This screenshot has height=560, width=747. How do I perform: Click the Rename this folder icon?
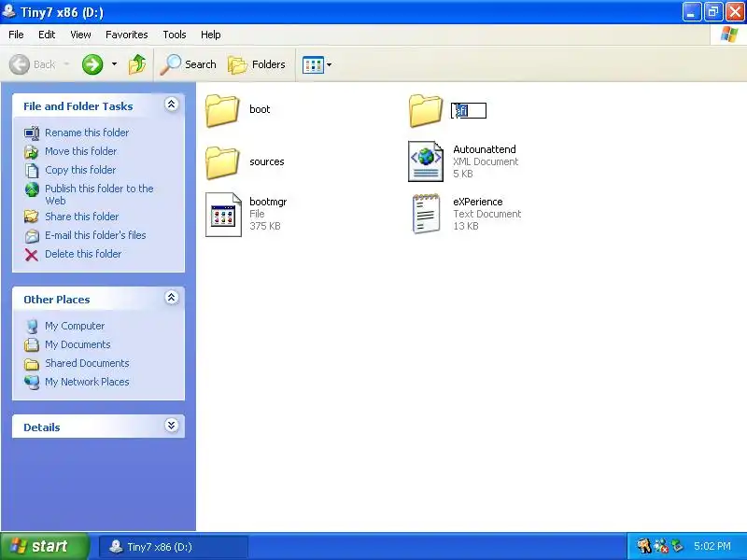coord(32,133)
